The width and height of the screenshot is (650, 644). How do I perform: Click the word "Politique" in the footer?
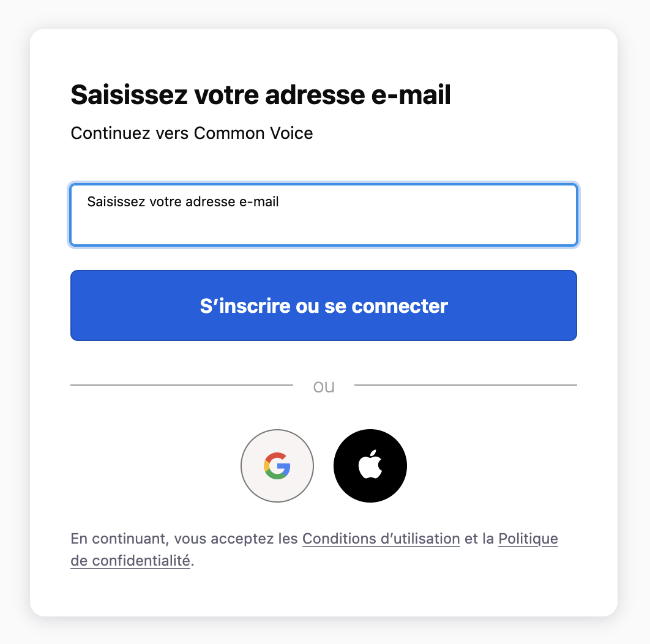528,539
